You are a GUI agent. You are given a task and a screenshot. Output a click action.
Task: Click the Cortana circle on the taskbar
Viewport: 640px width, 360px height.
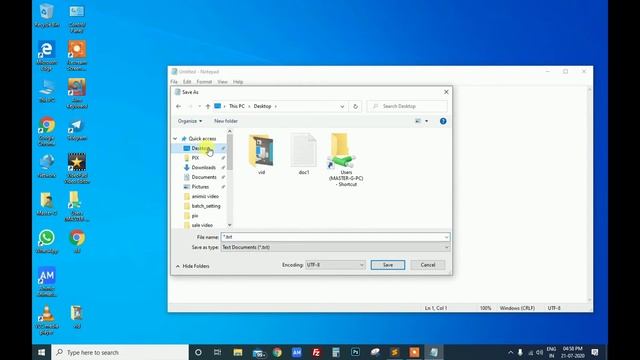[198, 352]
